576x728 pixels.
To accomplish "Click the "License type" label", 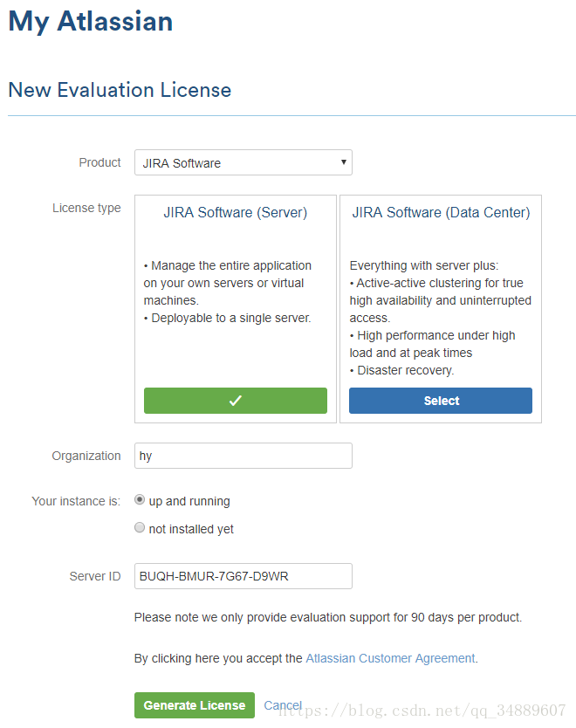I will click(x=86, y=208).
